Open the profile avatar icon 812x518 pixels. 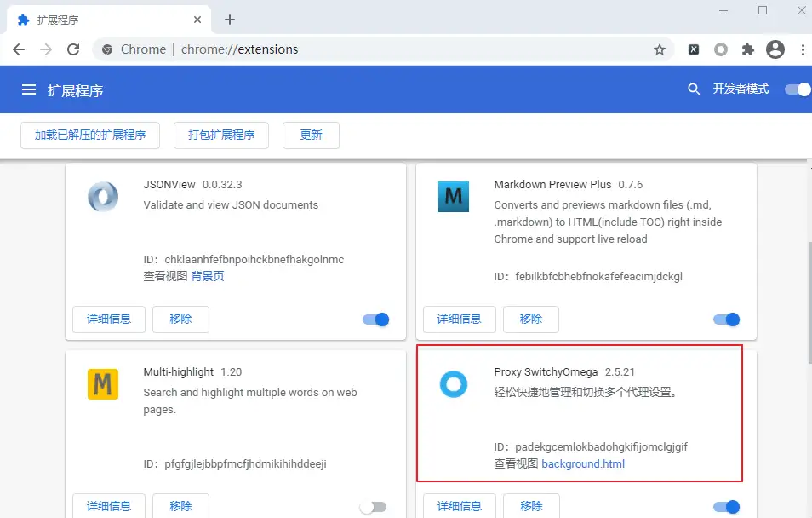click(x=775, y=49)
